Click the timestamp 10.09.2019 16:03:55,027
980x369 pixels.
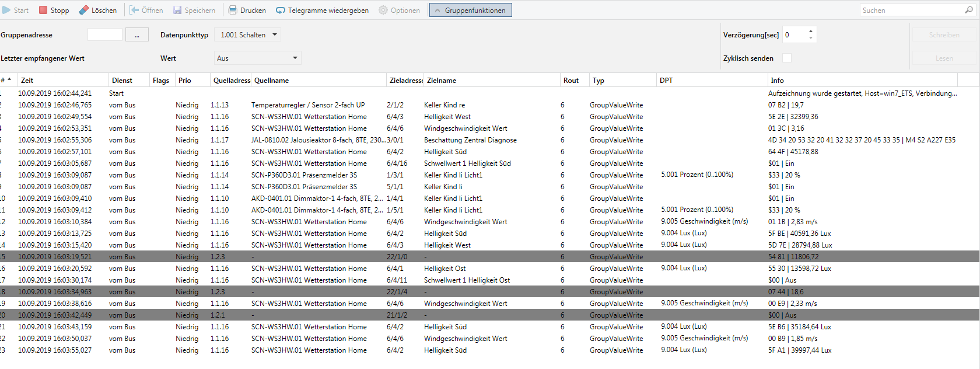coord(55,350)
